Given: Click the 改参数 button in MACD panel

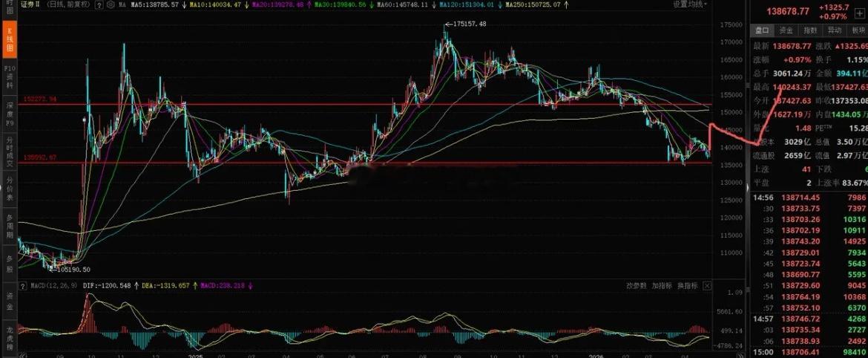Looking at the screenshot, I should 636,286.
